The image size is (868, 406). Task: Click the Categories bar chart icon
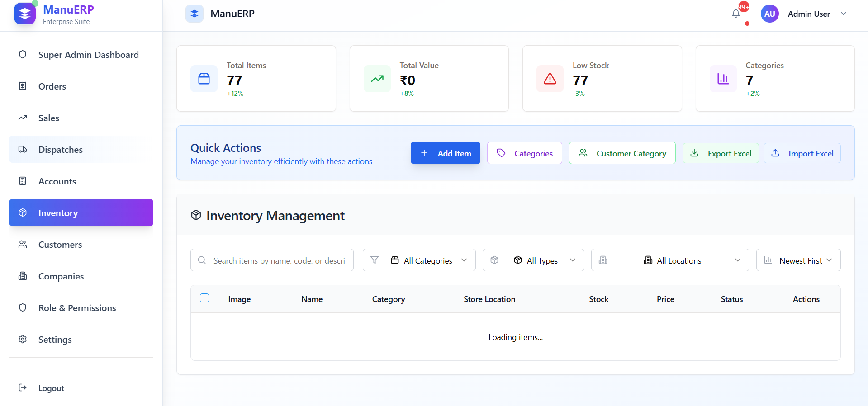[723, 79]
